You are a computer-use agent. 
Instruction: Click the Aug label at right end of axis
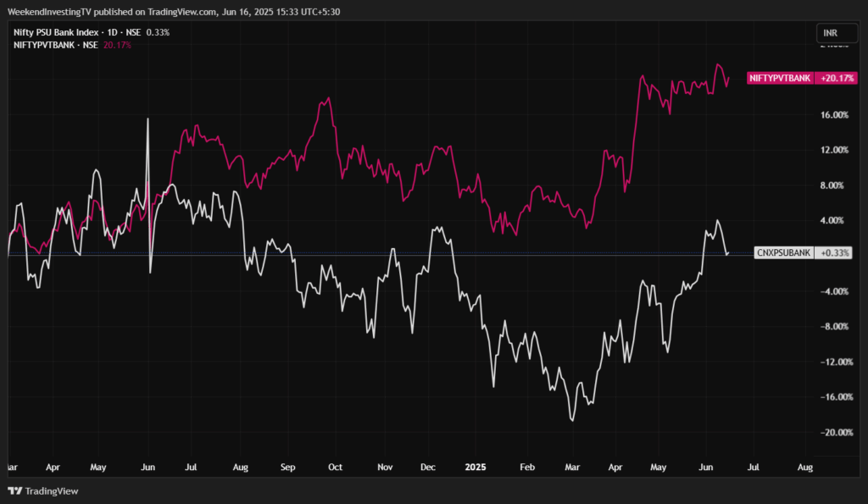[805, 468]
